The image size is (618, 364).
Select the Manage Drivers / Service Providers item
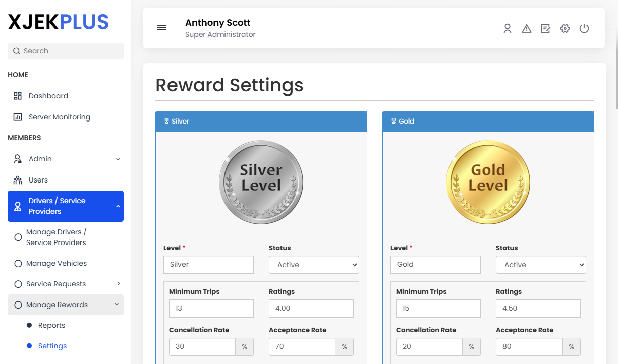coord(57,237)
